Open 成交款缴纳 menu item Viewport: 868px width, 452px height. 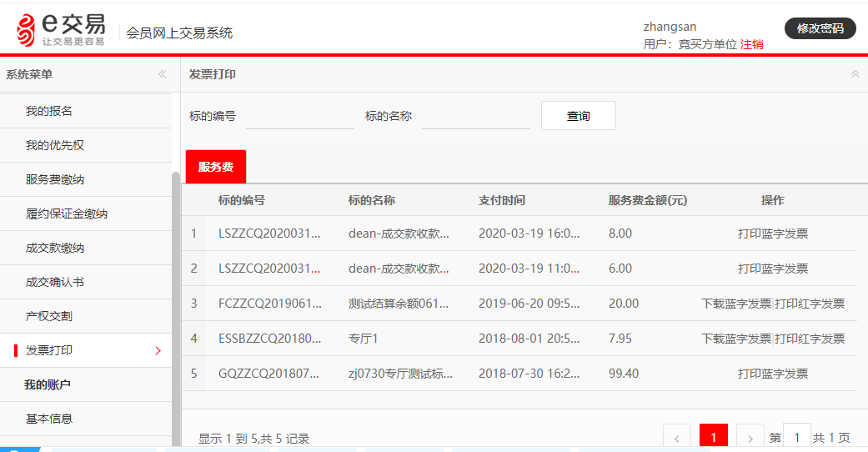pyautogui.click(x=86, y=249)
